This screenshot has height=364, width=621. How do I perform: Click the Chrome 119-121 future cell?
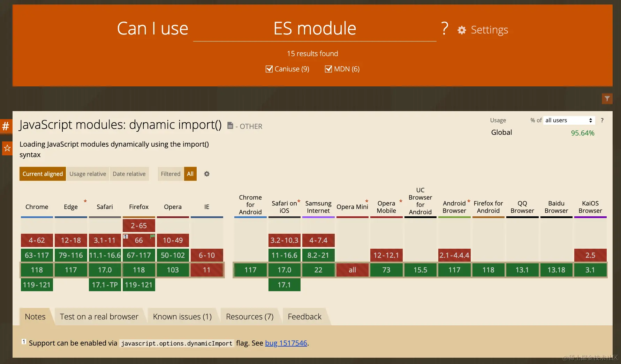pos(37,285)
